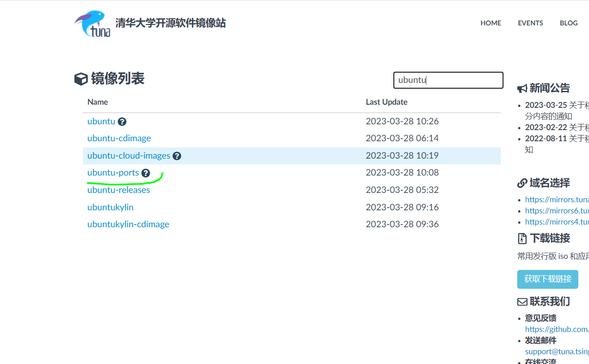The height and width of the screenshot is (364, 589).
Task: Open the HOME menu item
Action: pyautogui.click(x=491, y=23)
